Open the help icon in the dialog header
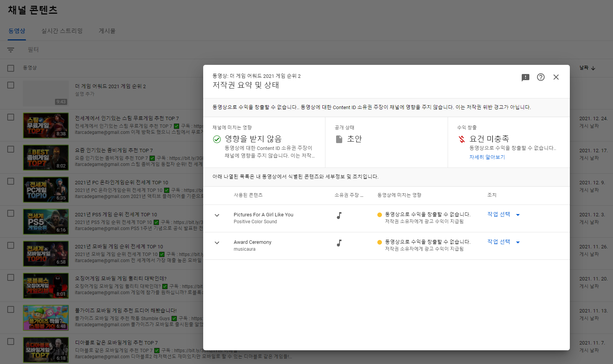 (541, 77)
